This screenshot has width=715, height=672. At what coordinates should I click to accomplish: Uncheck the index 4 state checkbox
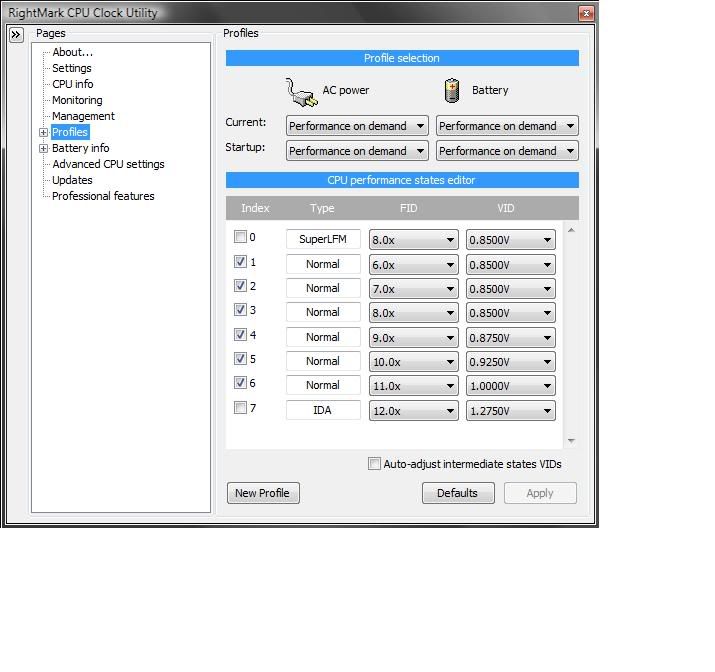click(240, 335)
